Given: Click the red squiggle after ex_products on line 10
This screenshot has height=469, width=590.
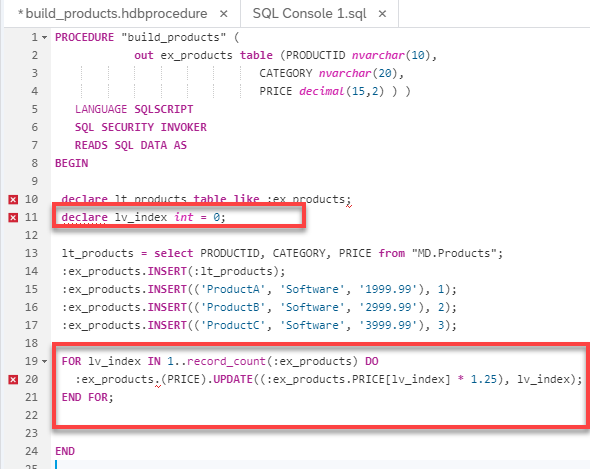Looking at the screenshot, I should tap(349, 206).
